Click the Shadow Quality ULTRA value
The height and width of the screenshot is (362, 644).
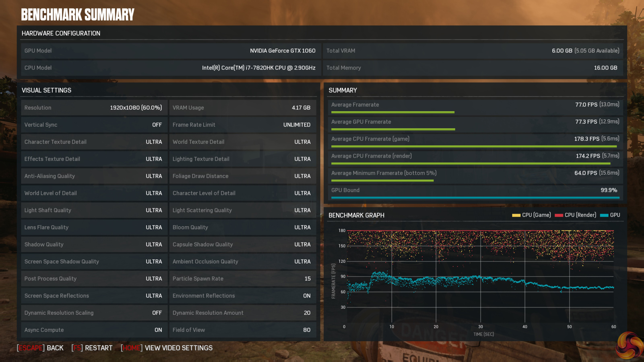[x=154, y=244]
